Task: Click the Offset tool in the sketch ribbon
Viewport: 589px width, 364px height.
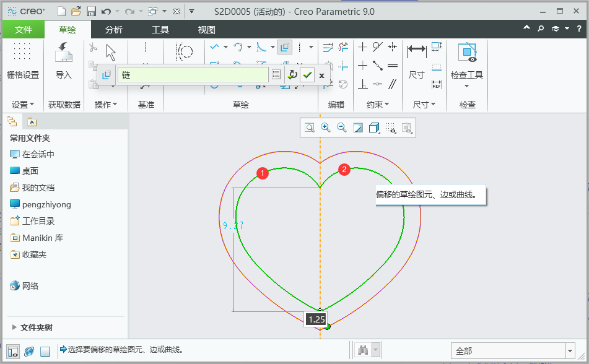Action: (x=285, y=47)
